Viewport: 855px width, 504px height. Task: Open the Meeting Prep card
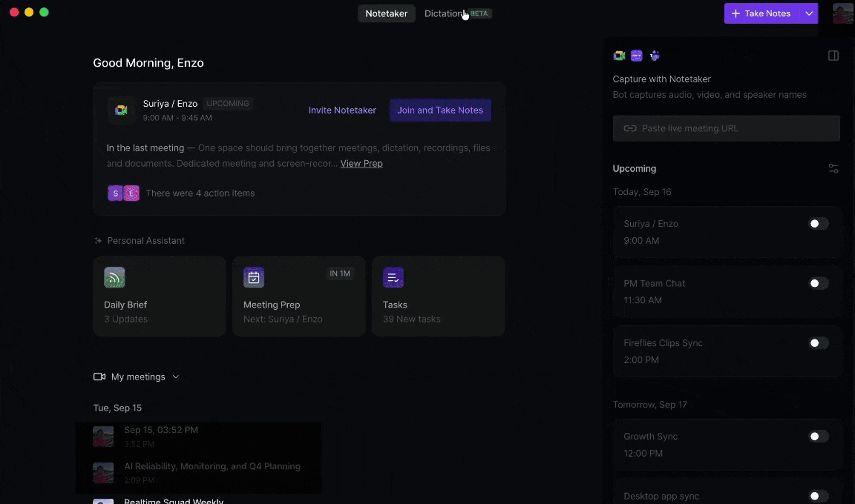pyautogui.click(x=299, y=296)
